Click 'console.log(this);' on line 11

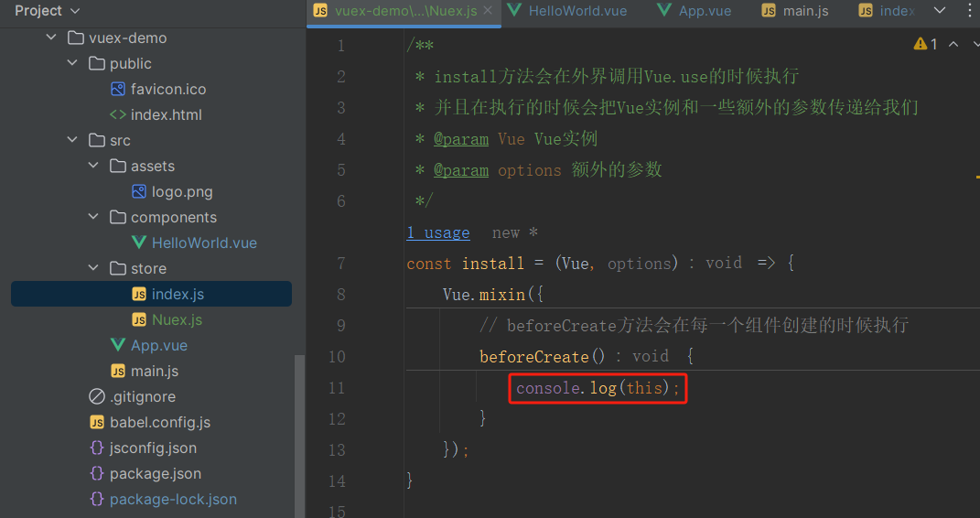pos(598,388)
